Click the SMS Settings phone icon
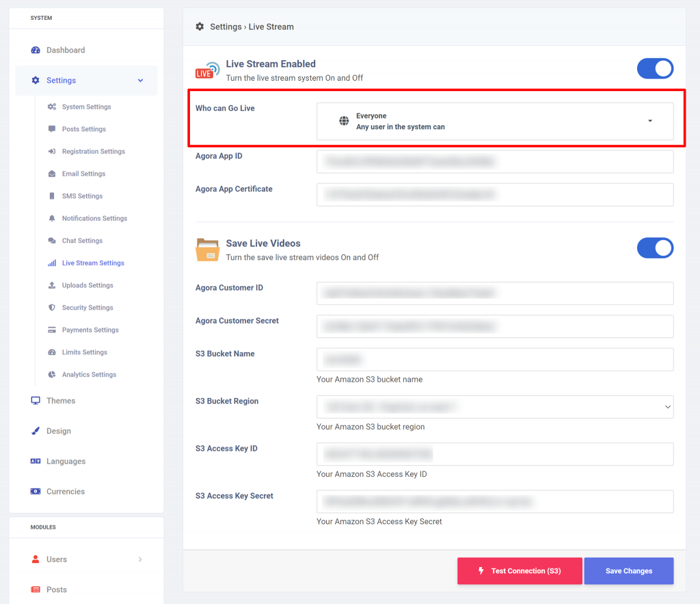This screenshot has width=700, height=604. pos(52,196)
